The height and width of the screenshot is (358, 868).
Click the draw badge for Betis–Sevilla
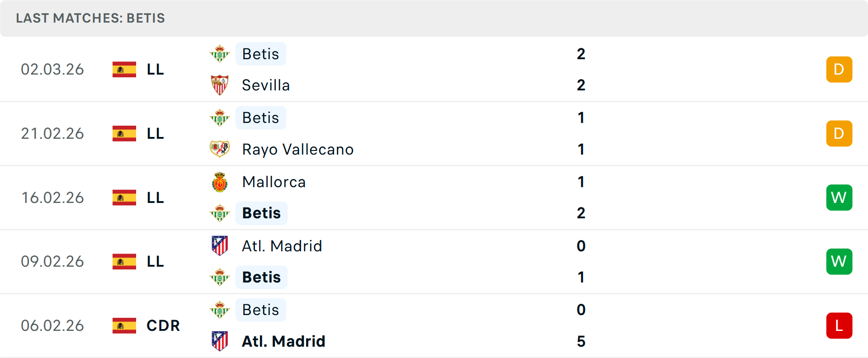click(839, 69)
